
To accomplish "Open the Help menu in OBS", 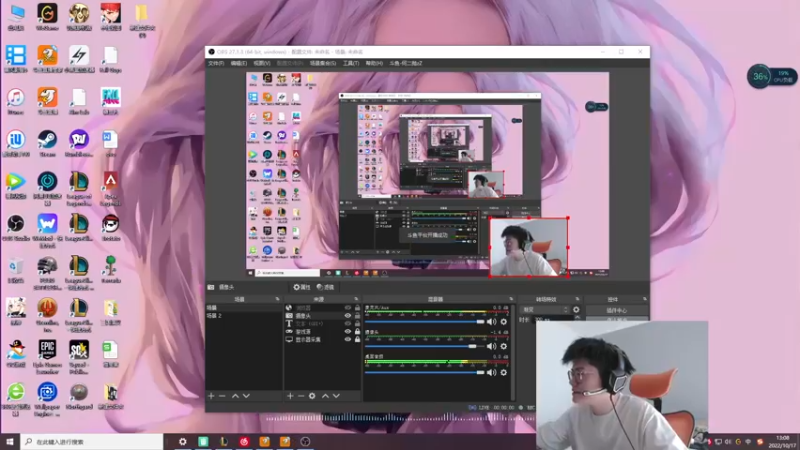I will 374,63.
